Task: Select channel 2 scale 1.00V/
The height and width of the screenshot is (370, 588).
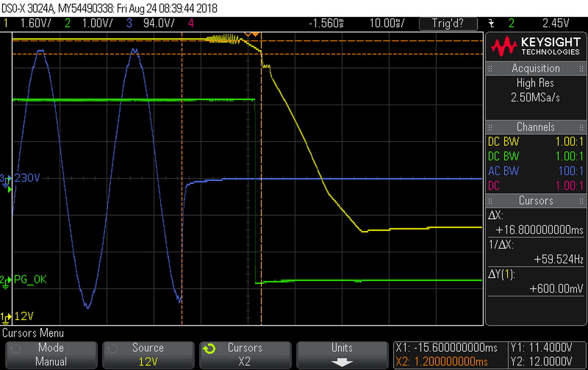Action: (x=97, y=23)
